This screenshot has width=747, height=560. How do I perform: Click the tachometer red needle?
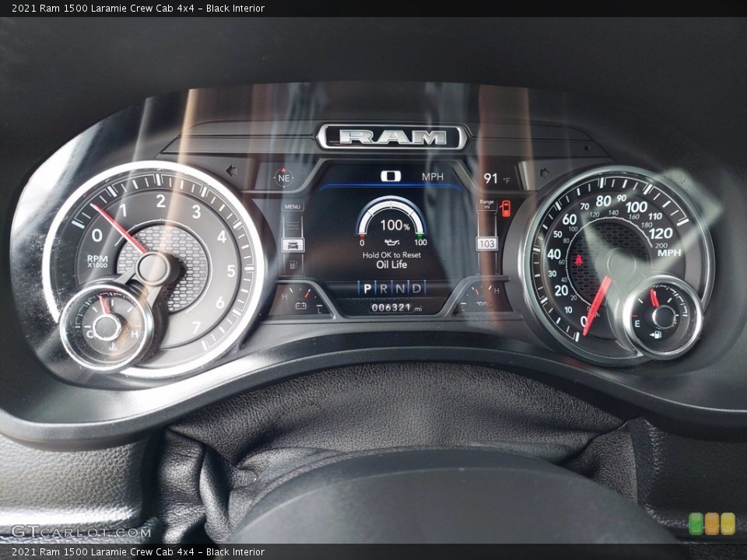pyautogui.click(x=119, y=229)
